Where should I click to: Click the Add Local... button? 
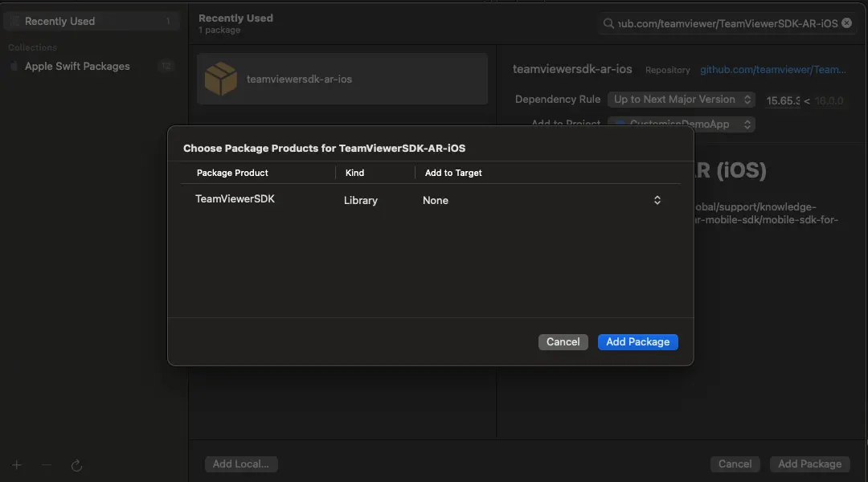(x=241, y=464)
